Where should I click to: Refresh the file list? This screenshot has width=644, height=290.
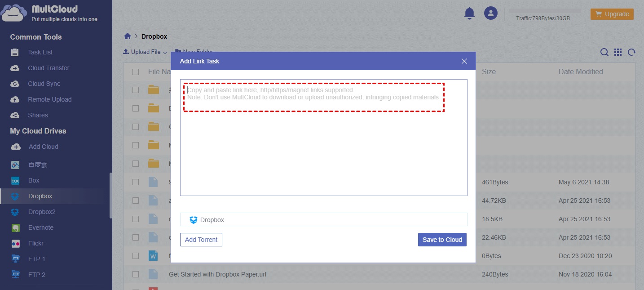(632, 52)
